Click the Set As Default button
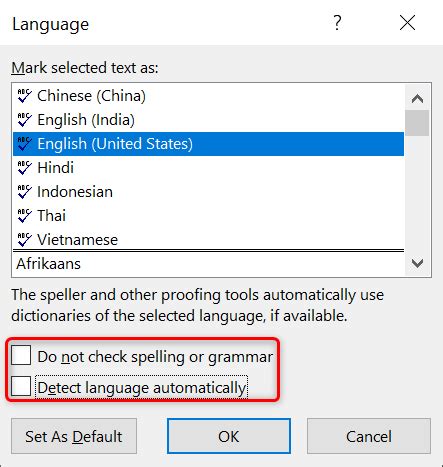Viewport: 443px width, 467px height. click(74, 436)
